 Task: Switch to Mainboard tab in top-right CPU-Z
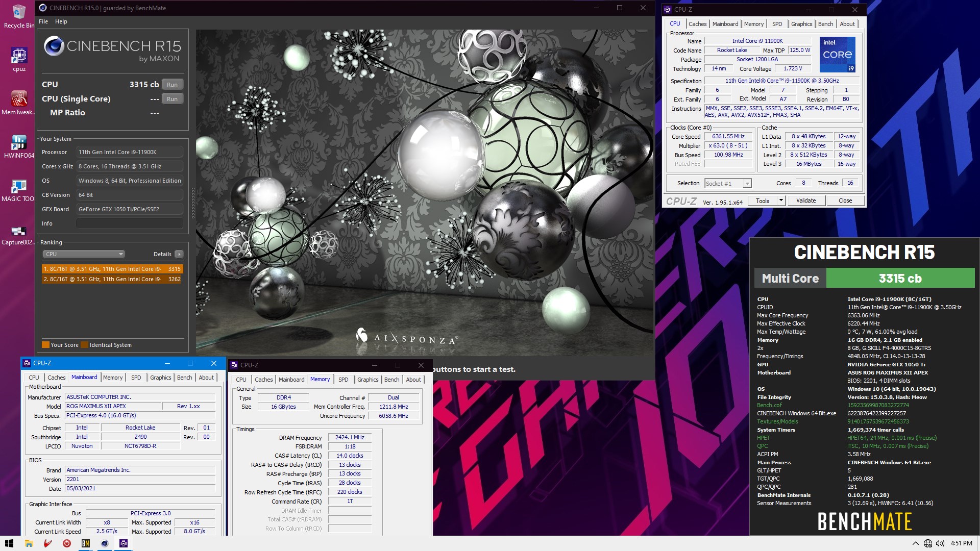[x=725, y=24]
